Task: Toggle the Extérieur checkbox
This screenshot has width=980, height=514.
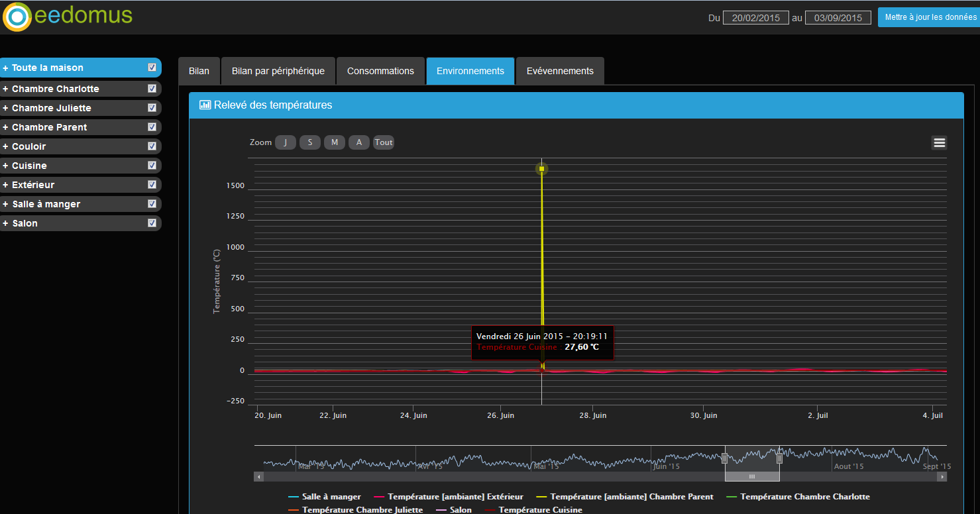Action: click(152, 184)
